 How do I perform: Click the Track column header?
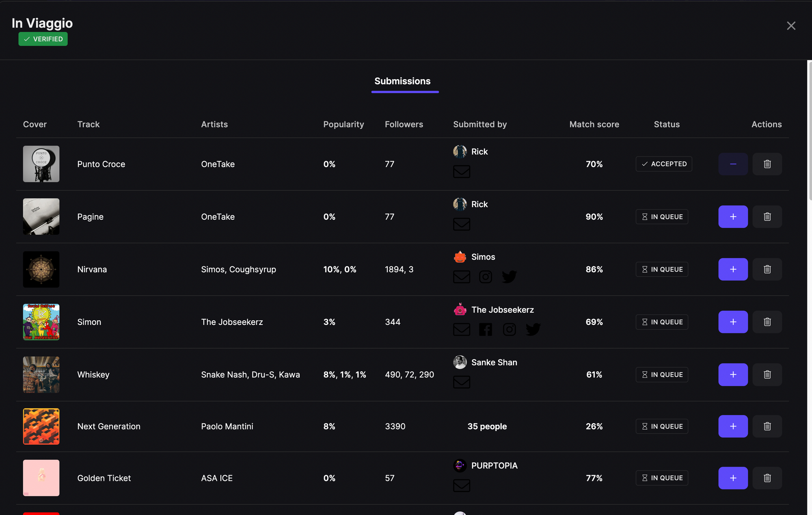click(x=89, y=124)
